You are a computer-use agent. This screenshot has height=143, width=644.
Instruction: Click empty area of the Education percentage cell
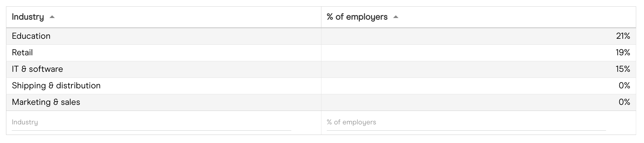pyautogui.click(x=452, y=36)
